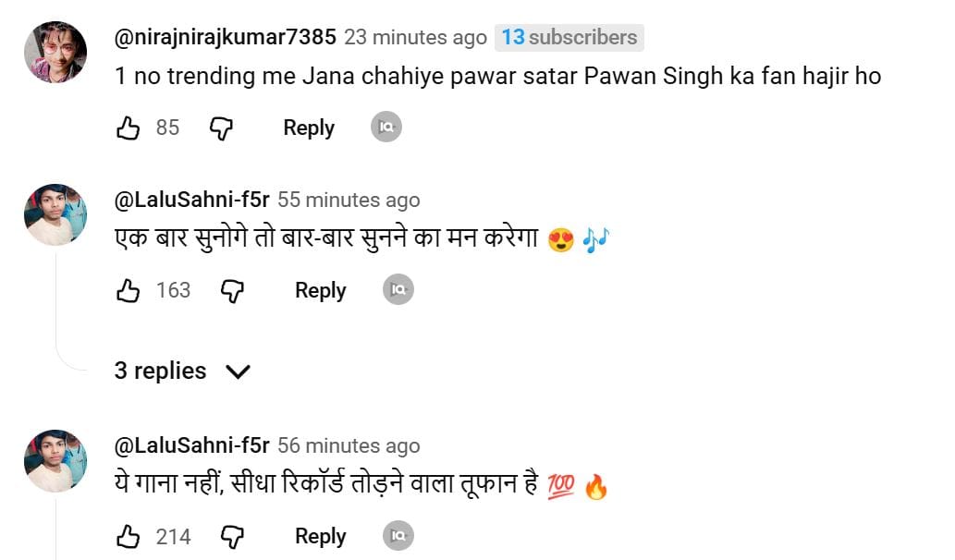Image resolution: width=955 pixels, height=560 pixels.
Task: Dislike the comment posted 56 minutes ago
Action: pyautogui.click(x=232, y=537)
